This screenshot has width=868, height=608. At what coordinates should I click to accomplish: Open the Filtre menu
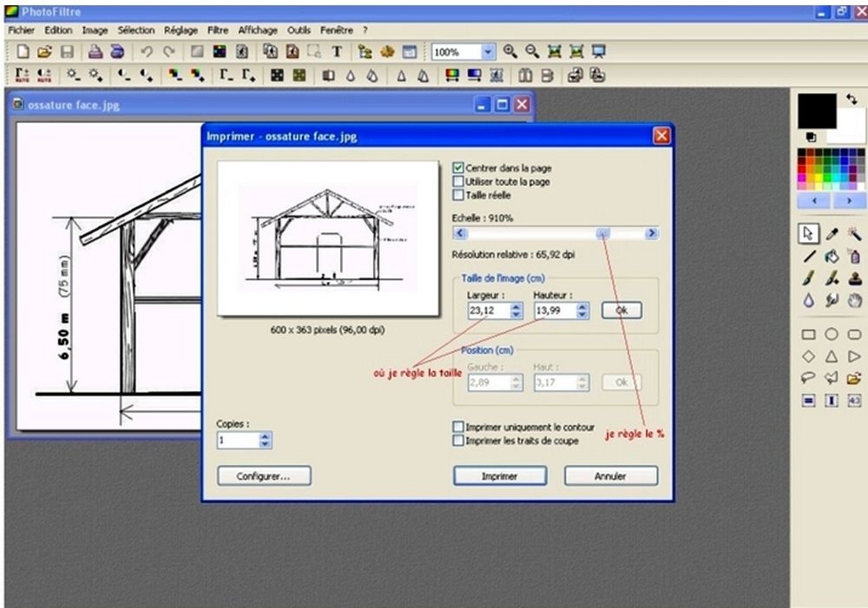[218, 29]
